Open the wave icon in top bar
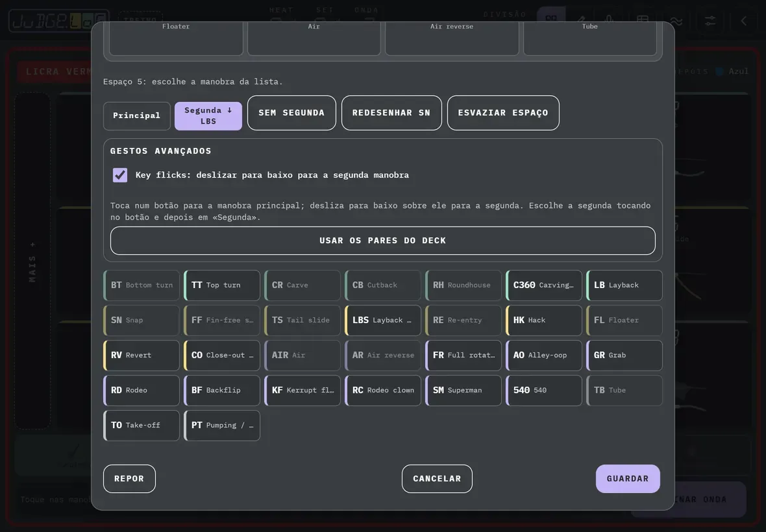Image resolution: width=766 pixels, height=532 pixels. click(676, 21)
